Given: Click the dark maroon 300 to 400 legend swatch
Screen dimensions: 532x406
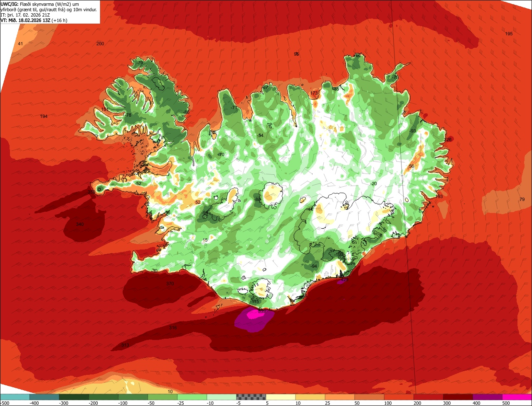Looking at the screenshot, I should [x=457, y=397].
